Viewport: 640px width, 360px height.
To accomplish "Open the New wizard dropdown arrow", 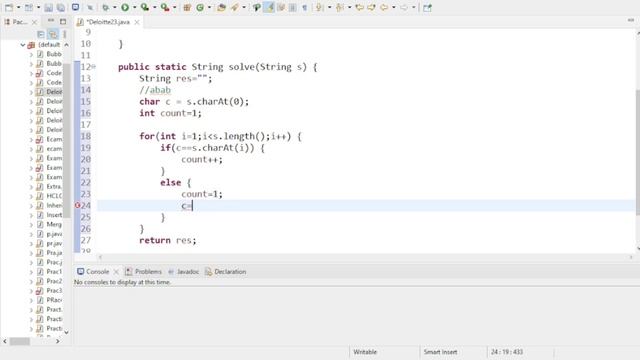I will point(18,7).
